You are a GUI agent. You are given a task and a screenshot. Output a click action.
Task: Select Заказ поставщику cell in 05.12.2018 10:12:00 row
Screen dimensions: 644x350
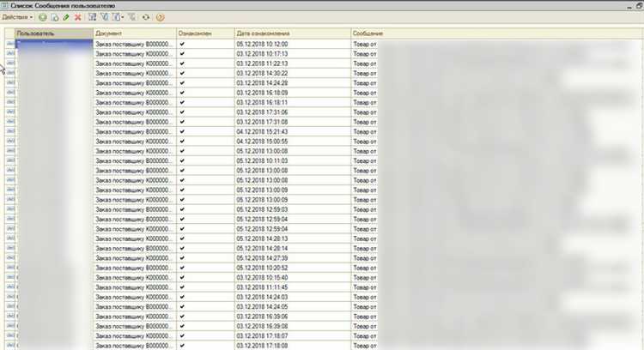135,44
